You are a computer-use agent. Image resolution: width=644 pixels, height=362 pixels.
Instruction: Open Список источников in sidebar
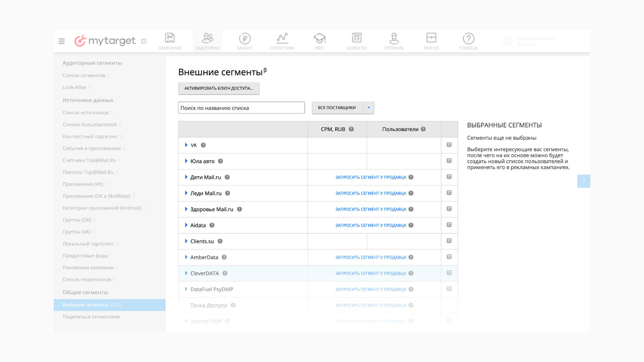point(85,113)
